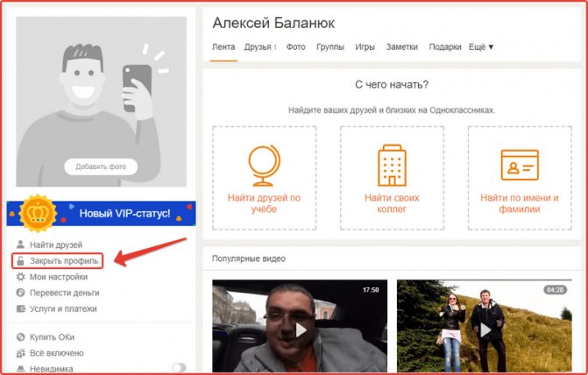Play the 04:28 video
This screenshot has height=375, width=588.
click(x=485, y=326)
